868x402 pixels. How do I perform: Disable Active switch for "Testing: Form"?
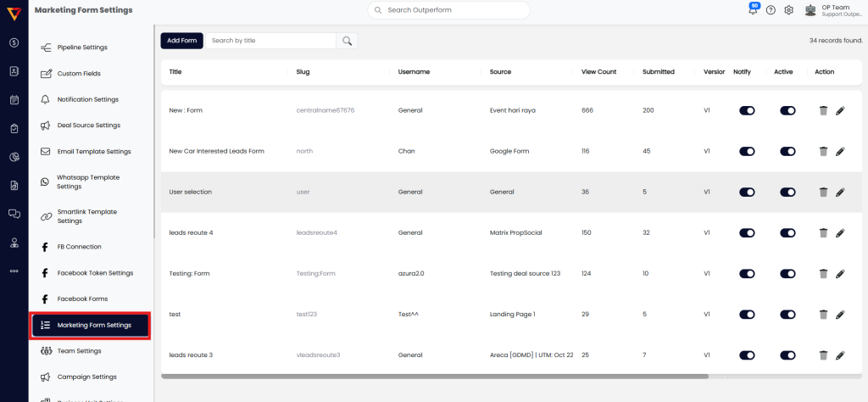[x=787, y=273]
